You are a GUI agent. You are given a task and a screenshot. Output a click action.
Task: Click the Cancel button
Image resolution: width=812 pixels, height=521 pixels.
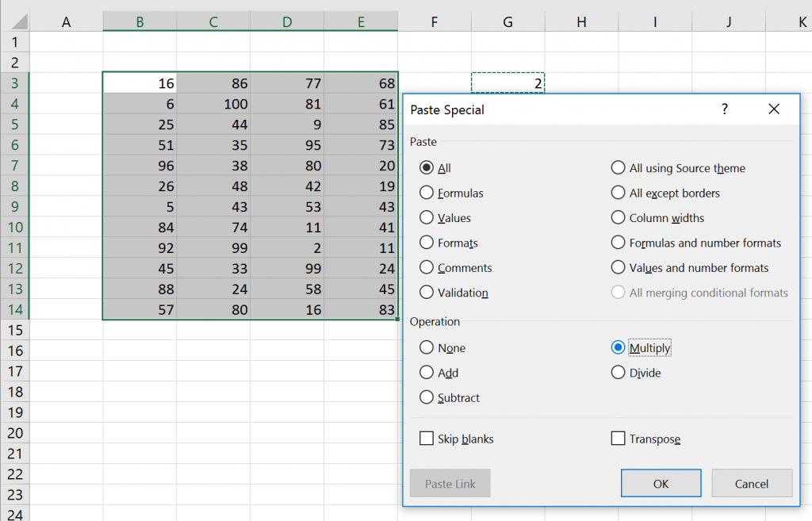pos(751,484)
